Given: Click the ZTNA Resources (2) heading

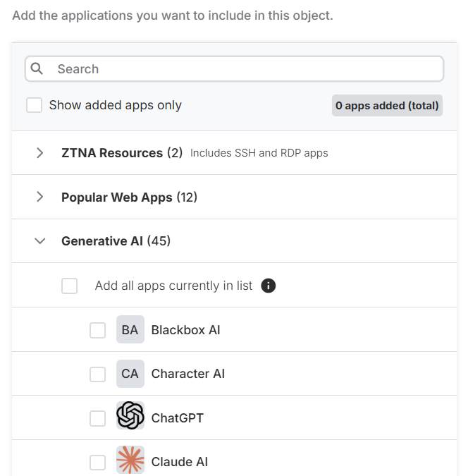Looking at the screenshot, I should pos(122,153).
